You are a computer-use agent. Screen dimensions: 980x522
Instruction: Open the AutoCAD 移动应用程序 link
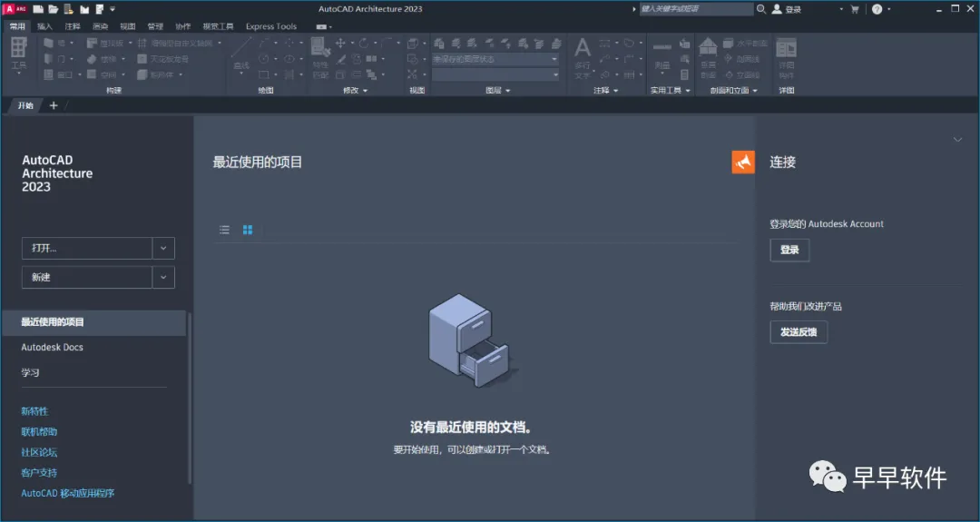click(67, 493)
